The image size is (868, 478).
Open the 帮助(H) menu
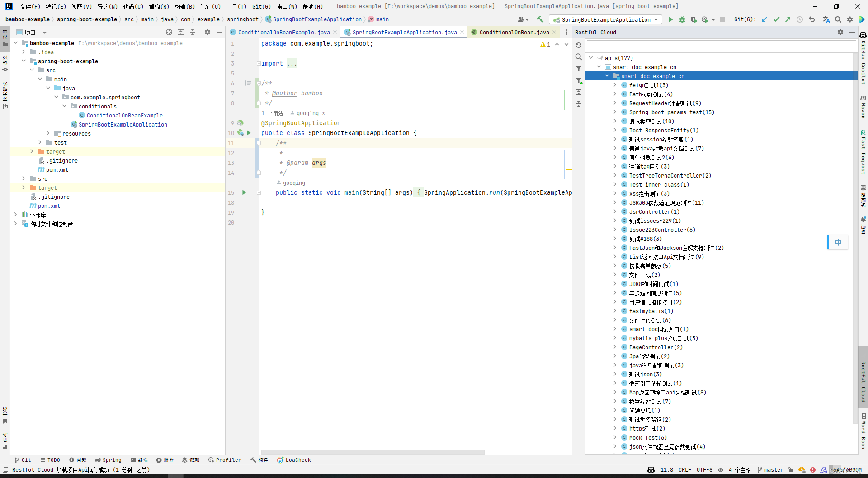pos(312,6)
